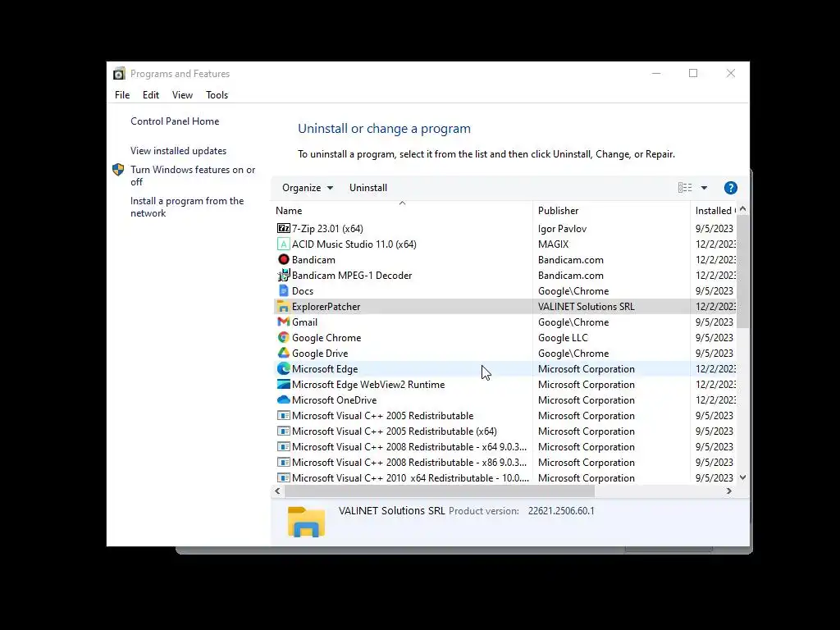Select the ExplorerPatcher row name
The image size is (840, 630).
326,307
